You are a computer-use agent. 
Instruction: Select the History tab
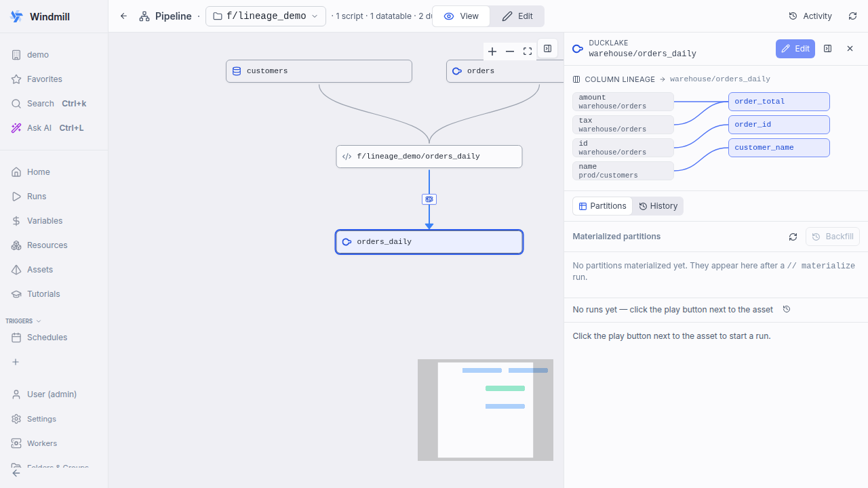[x=658, y=206]
